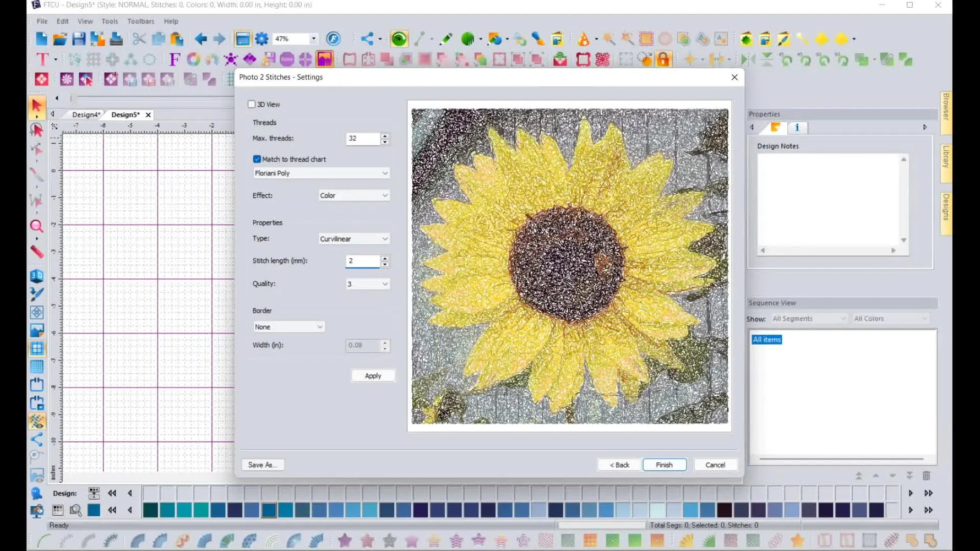
Task: Open the Tools menu
Action: click(x=110, y=21)
